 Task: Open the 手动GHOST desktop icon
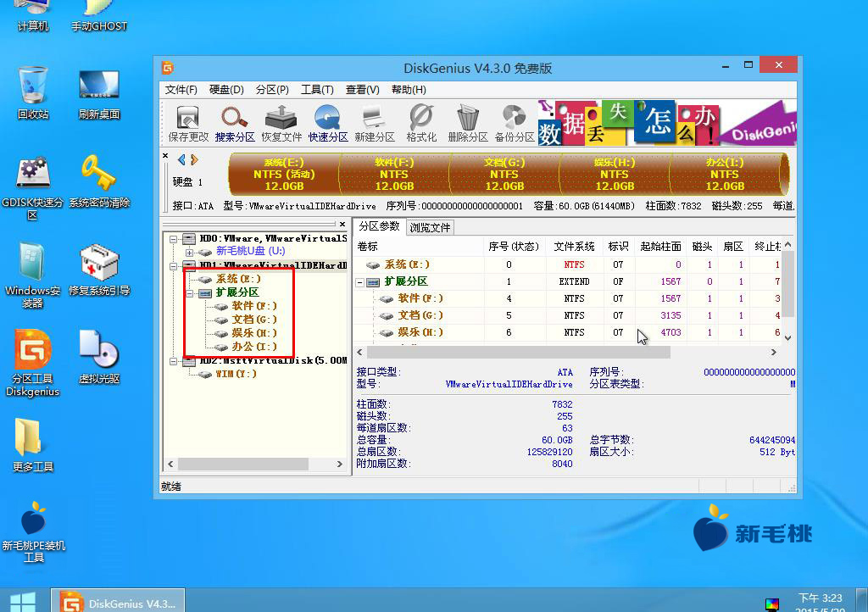98,17
